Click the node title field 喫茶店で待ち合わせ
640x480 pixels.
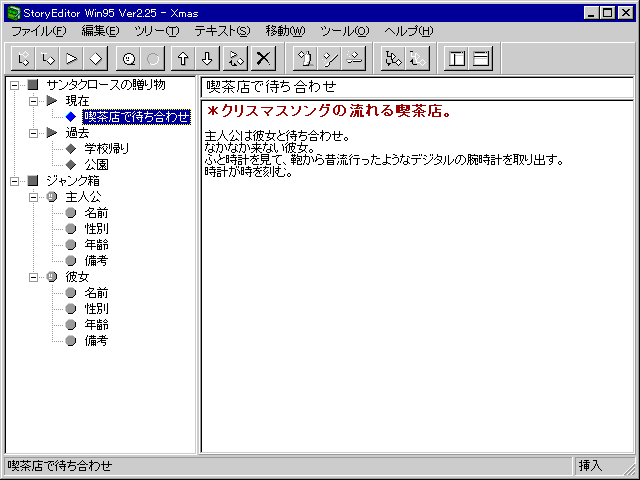click(x=417, y=87)
